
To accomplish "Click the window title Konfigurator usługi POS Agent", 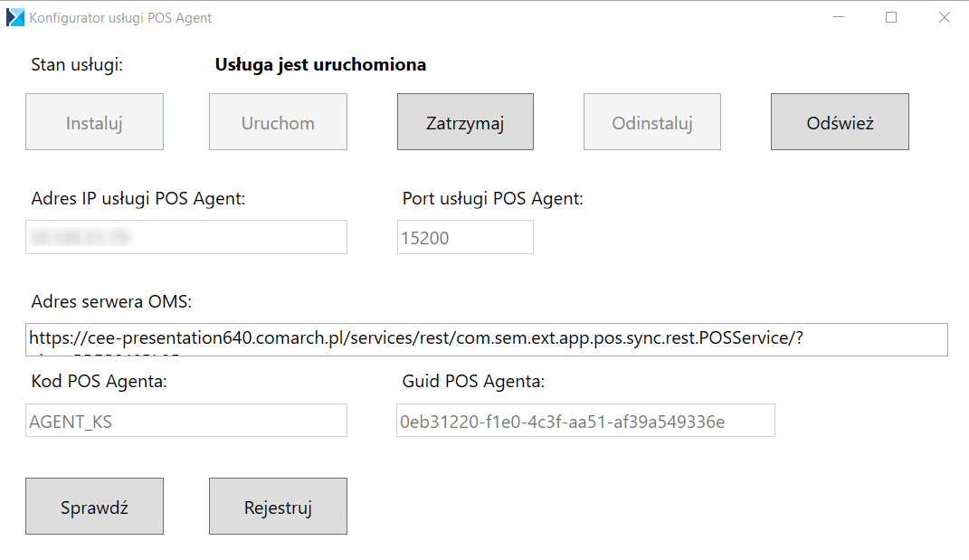I will click(x=120, y=18).
